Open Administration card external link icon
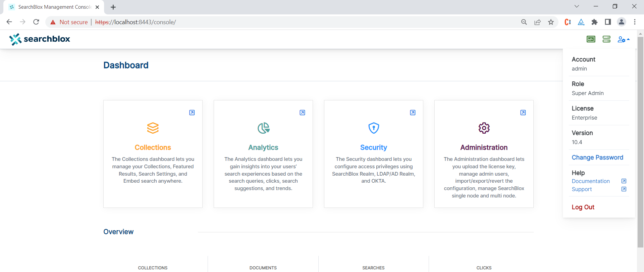 [523, 112]
